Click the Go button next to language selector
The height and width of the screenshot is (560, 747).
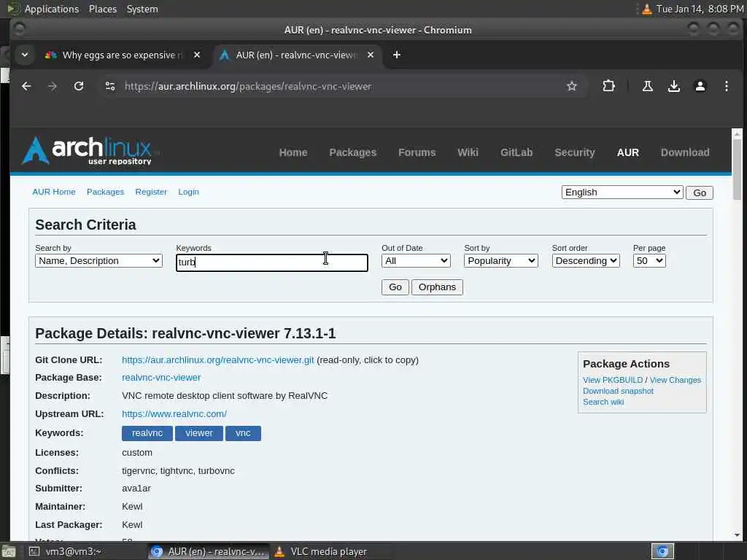(700, 192)
